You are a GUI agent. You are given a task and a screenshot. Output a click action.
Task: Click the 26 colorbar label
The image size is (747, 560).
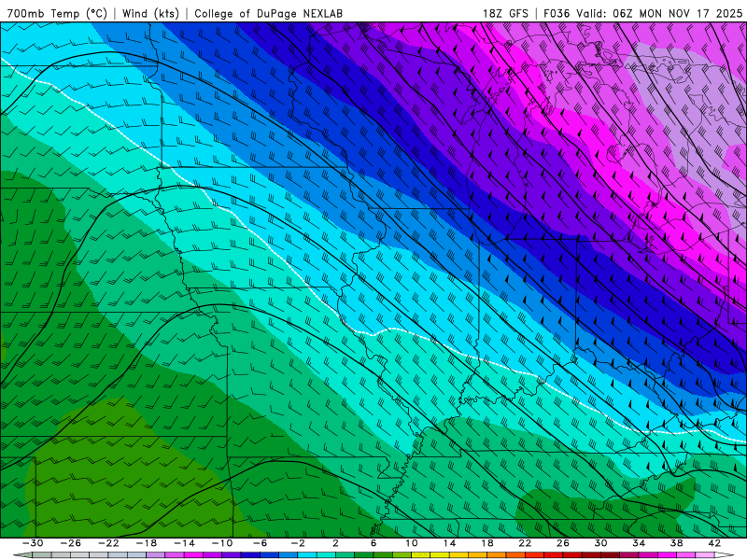(563, 543)
